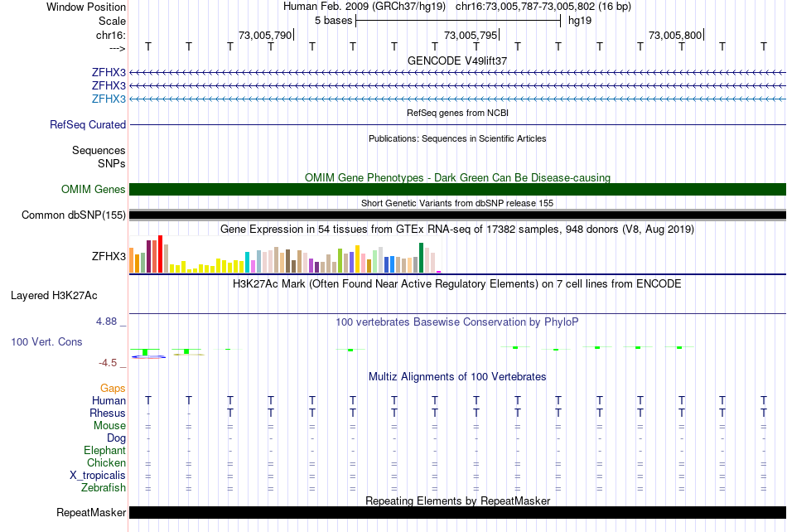Click the 'hg19' label beside scale bar
Screen dimensions: 787x532
580,21
